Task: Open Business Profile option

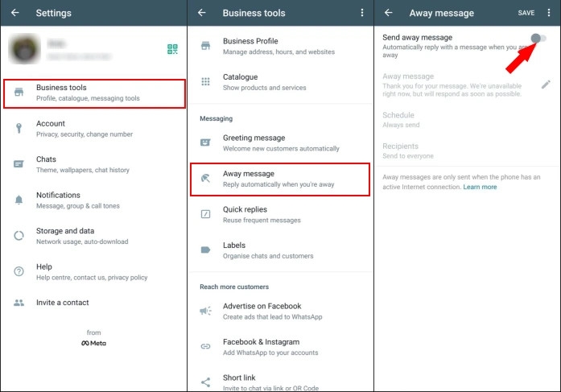Action: click(x=280, y=46)
